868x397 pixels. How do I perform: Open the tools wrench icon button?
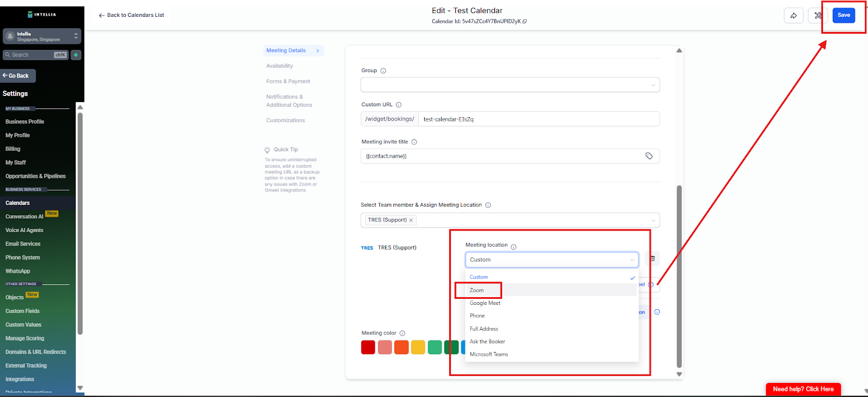point(818,16)
